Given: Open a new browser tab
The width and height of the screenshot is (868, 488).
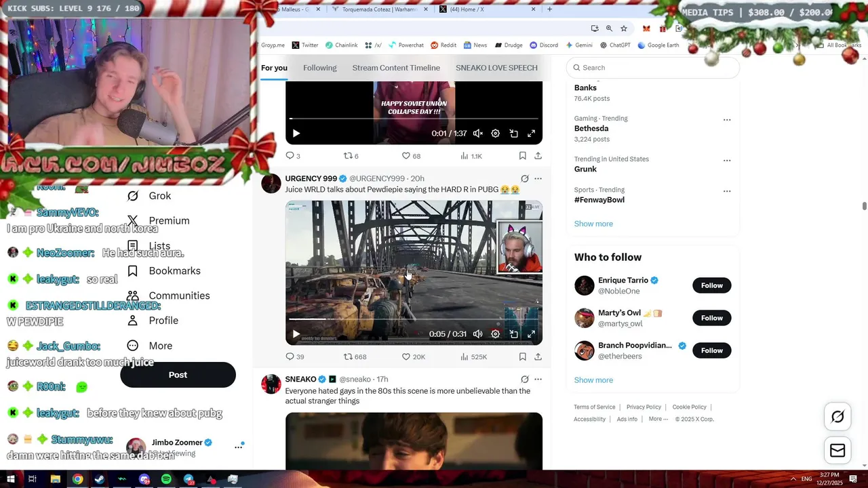Looking at the screenshot, I should click(x=549, y=9).
